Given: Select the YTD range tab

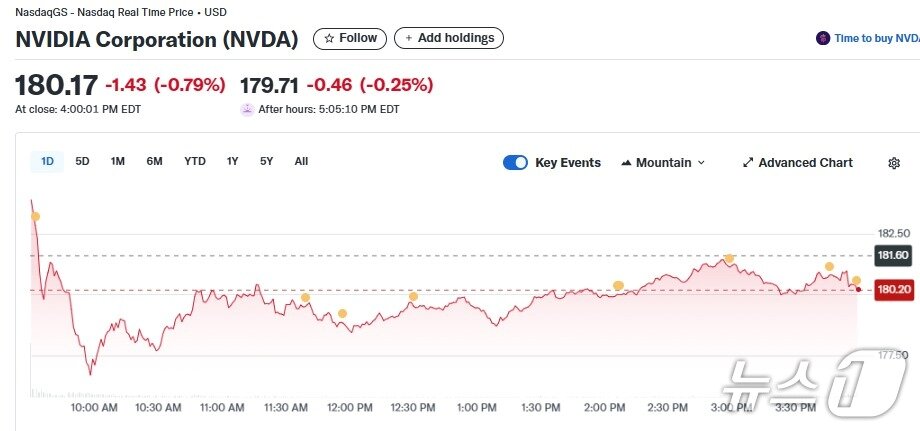Looking at the screenshot, I should (194, 161).
